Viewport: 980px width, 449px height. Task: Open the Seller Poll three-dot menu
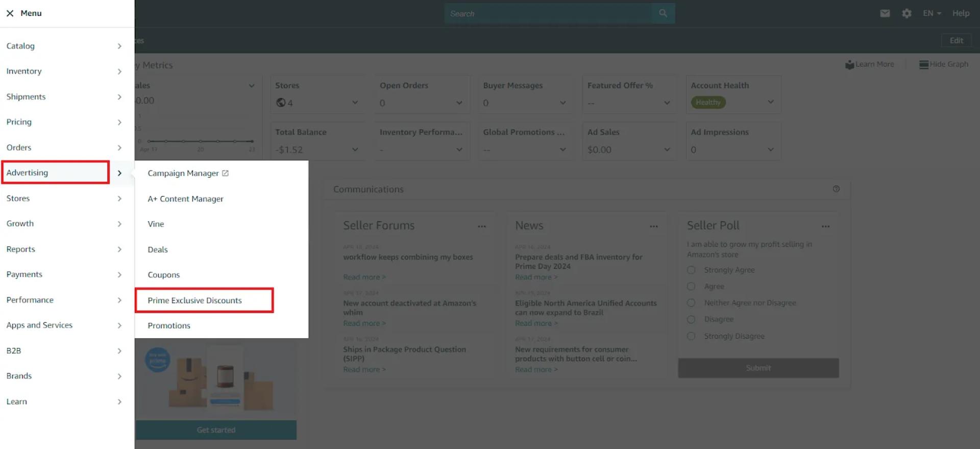coord(826,226)
